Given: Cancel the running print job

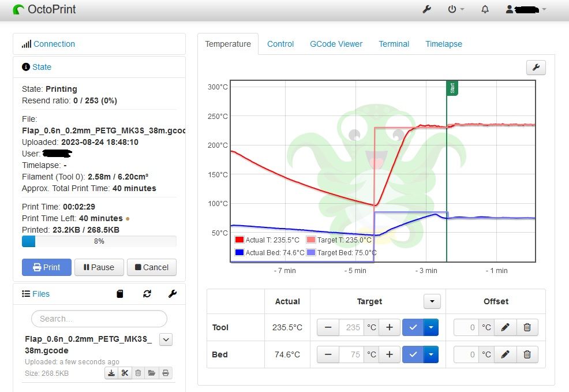Looking at the screenshot, I should point(151,267).
